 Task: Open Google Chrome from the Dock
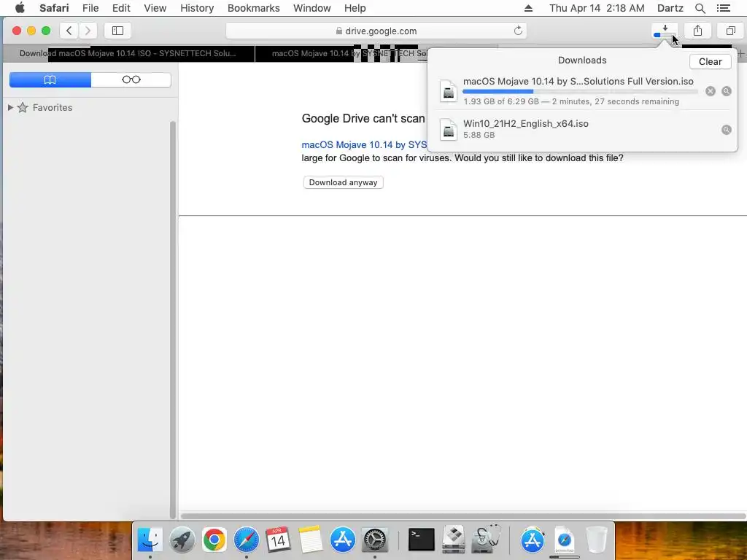[x=214, y=540]
